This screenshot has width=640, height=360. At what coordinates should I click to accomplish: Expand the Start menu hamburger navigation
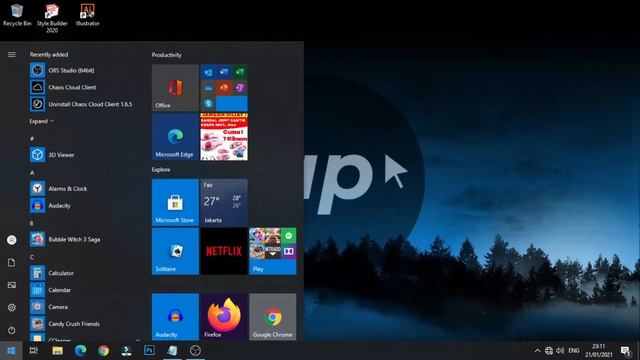(12, 54)
